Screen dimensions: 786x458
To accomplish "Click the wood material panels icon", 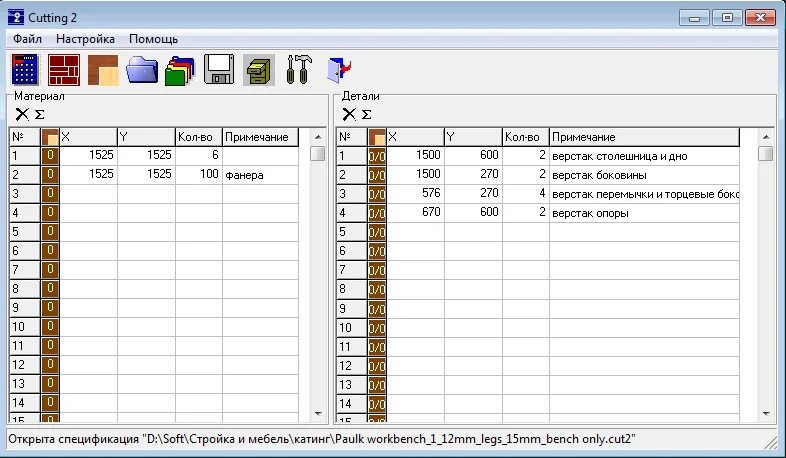I will [103, 70].
